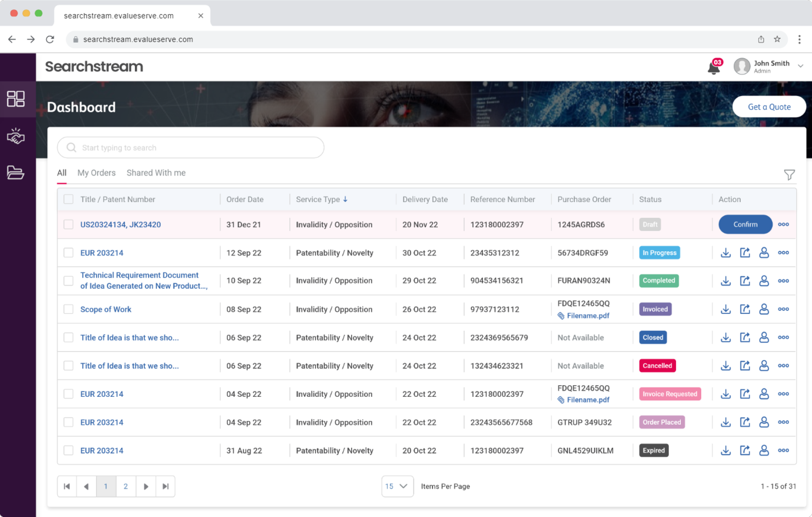This screenshot has height=517, width=812.
Task: Open Technical Requirement Document link
Action: 144,280
